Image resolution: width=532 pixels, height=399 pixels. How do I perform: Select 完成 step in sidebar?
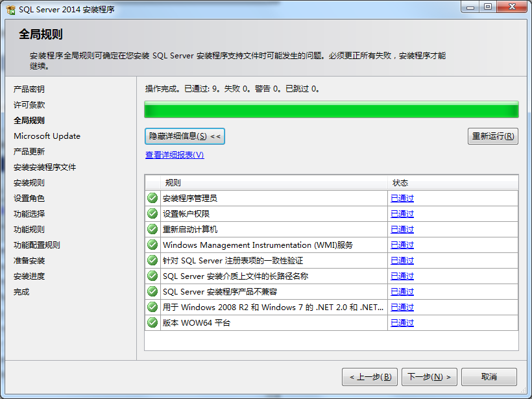point(21,292)
